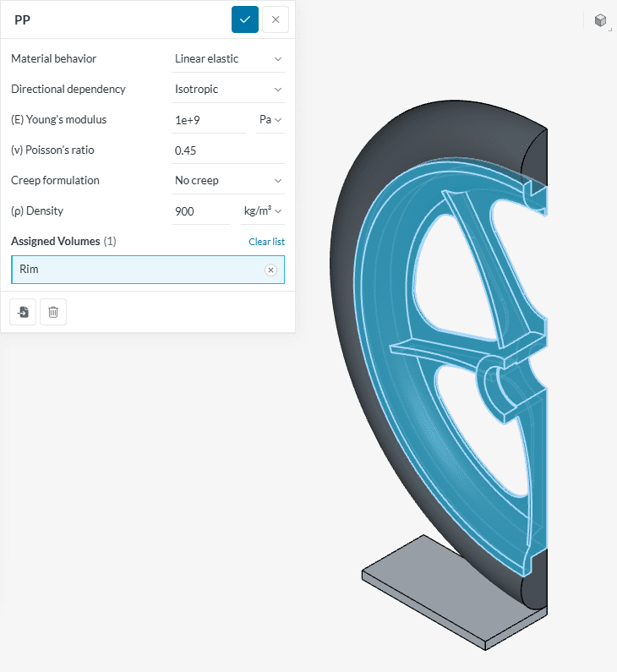Click the PP material title

(x=23, y=19)
